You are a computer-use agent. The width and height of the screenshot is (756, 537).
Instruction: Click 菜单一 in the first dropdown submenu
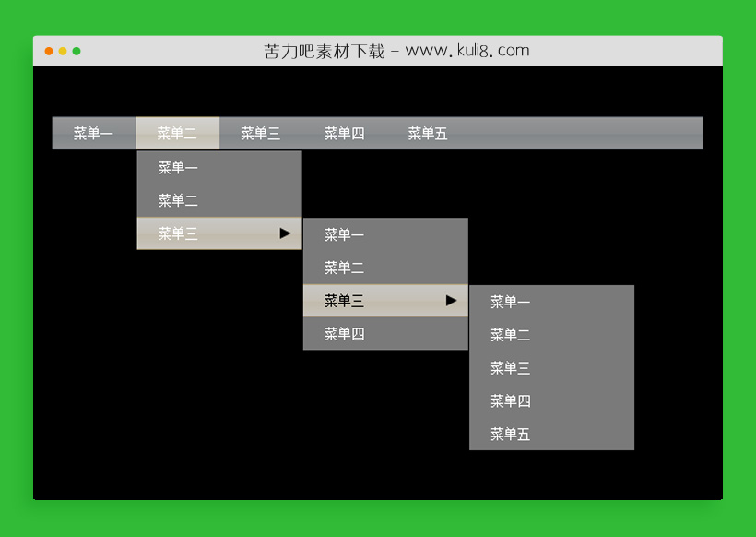175,168
